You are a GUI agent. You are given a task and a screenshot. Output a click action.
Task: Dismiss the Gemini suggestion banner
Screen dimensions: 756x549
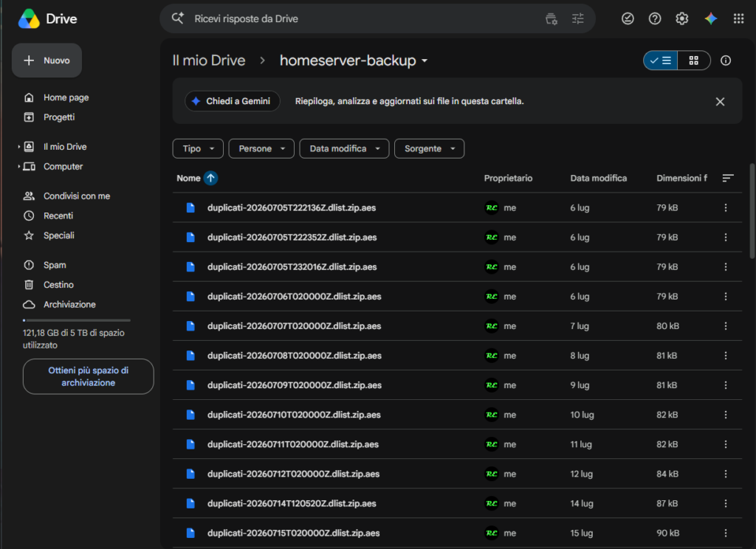click(x=719, y=101)
